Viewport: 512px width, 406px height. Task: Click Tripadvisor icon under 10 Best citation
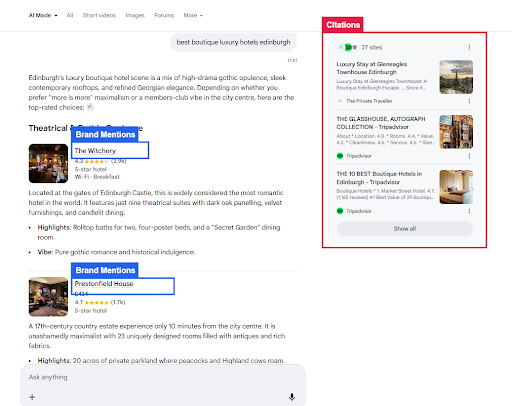(x=340, y=211)
